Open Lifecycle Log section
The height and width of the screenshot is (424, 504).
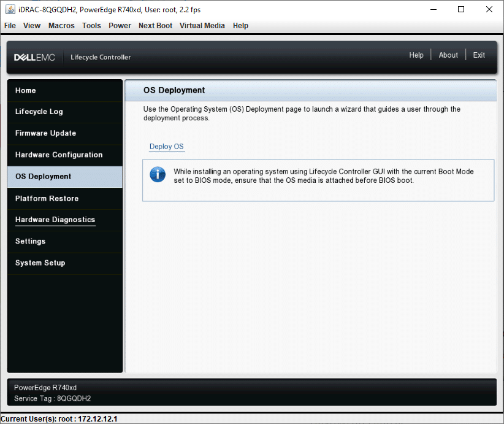pos(65,112)
